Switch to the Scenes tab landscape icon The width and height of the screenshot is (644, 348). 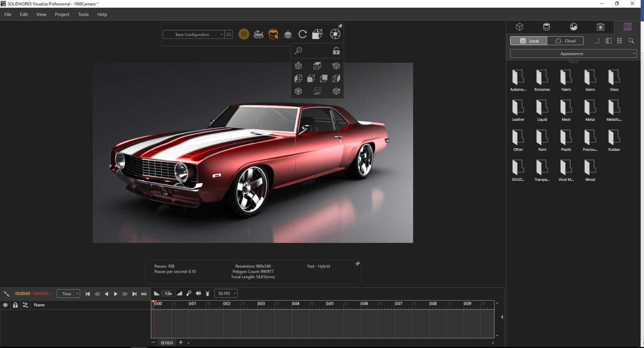tap(573, 26)
